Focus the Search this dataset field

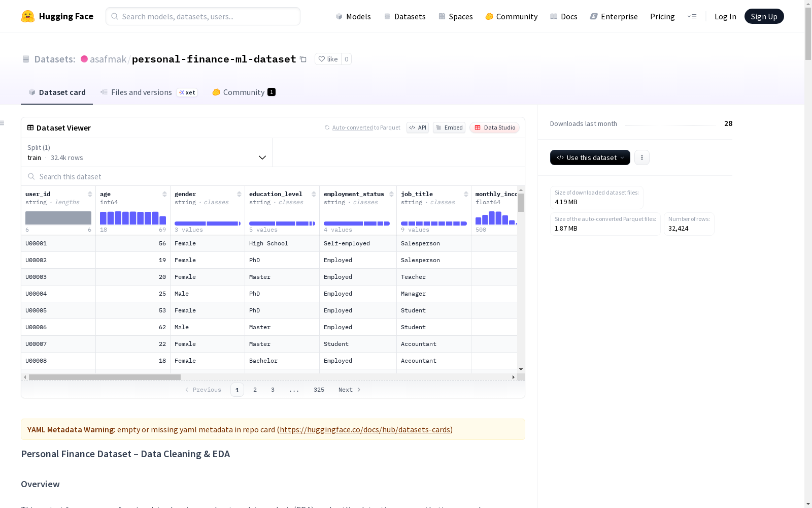[273, 176]
